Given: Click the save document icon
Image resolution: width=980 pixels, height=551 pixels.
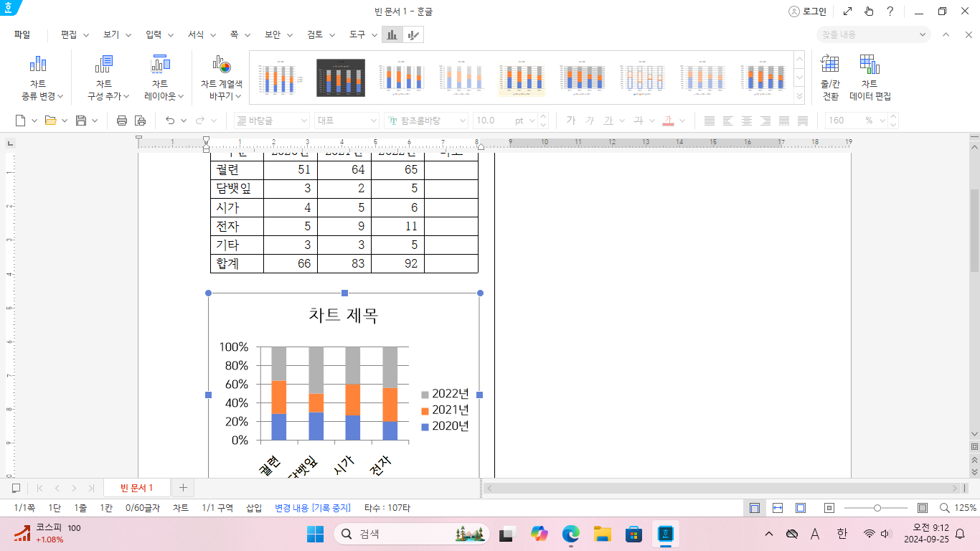Looking at the screenshot, I should [81, 121].
